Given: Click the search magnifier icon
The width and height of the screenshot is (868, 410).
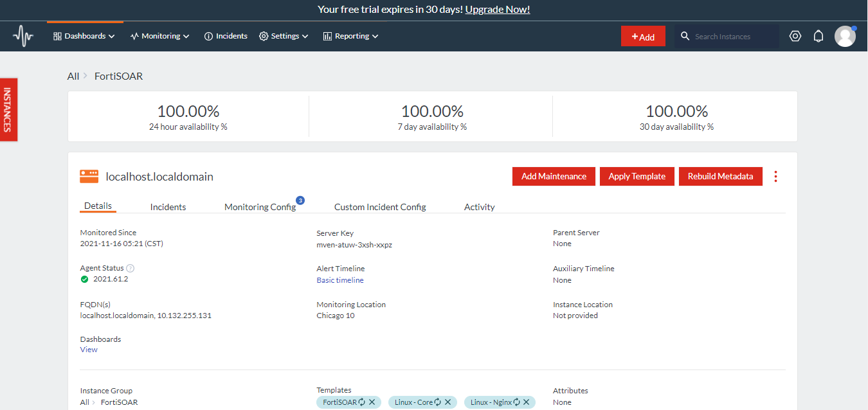Looking at the screenshot, I should (x=685, y=36).
